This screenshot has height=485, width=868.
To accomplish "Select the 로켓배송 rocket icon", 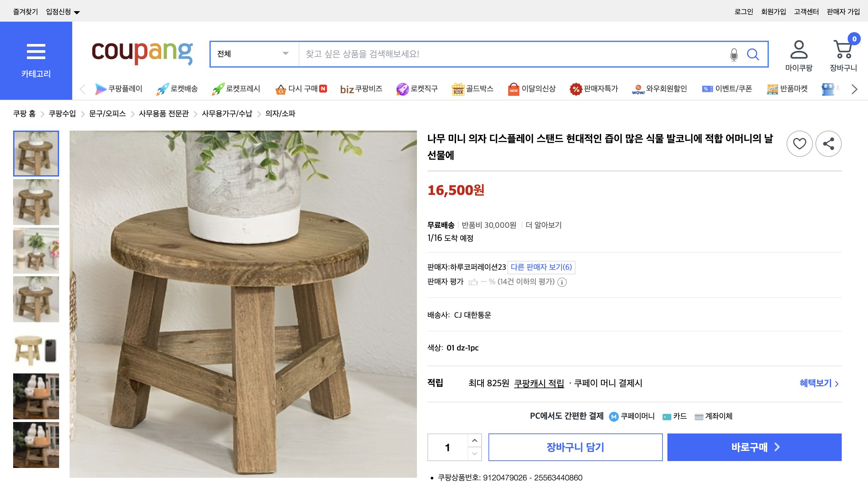I will [x=163, y=88].
